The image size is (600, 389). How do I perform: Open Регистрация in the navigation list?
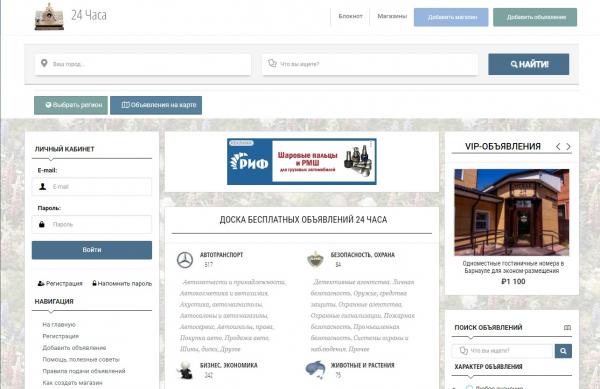click(x=60, y=336)
